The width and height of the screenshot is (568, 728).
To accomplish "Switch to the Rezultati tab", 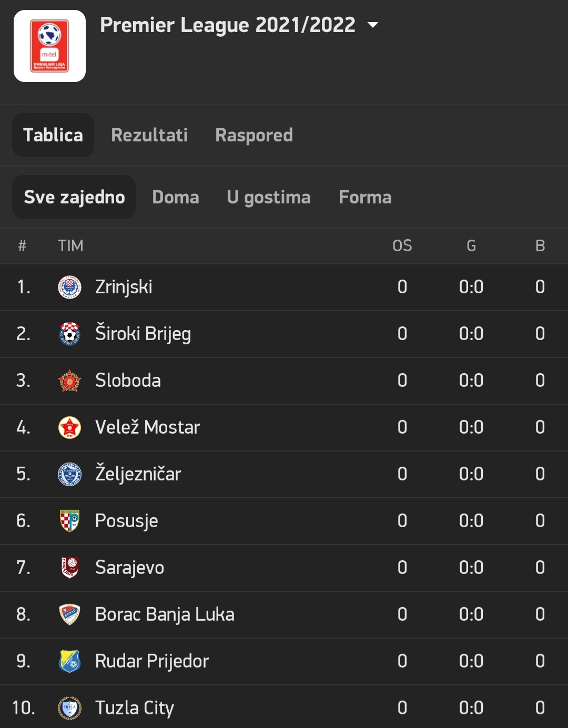I will click(149, 135).
